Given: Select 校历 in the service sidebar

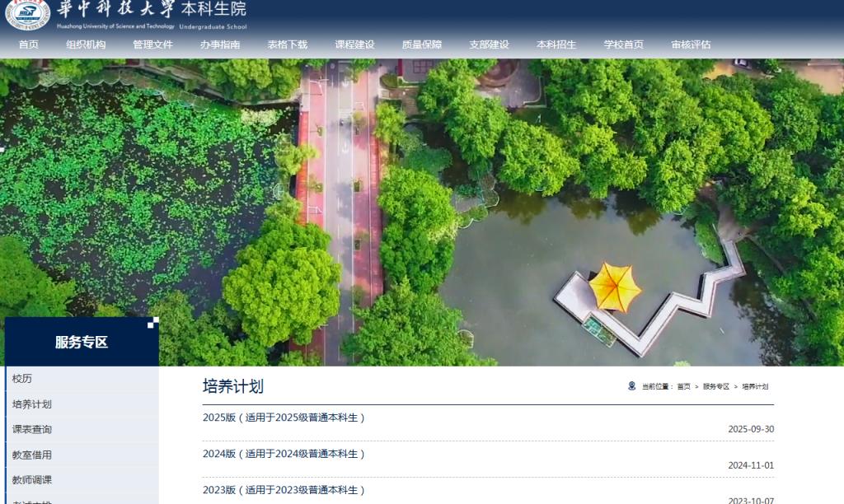Looking at the screenshot, I should tap(22, 379).
